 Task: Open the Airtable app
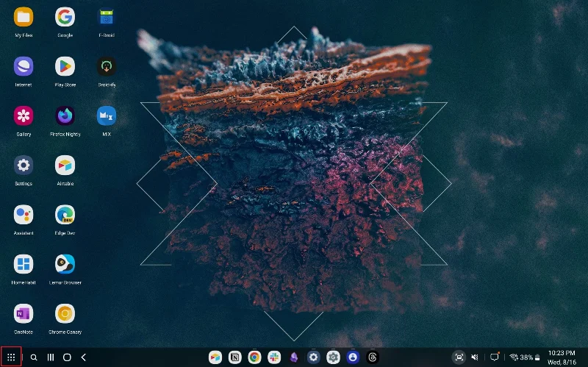pyautogui.click(x=65, y=165)
